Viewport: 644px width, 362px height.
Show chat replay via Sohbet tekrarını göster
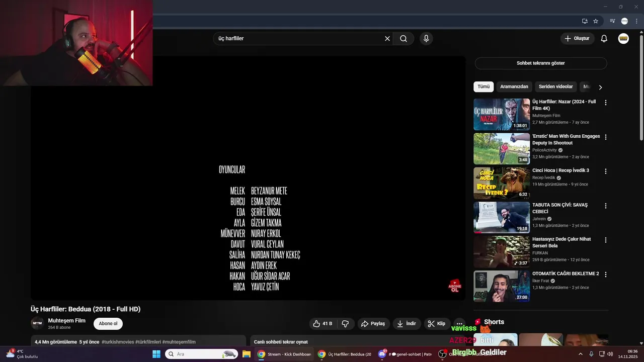(x=541, y=63)
